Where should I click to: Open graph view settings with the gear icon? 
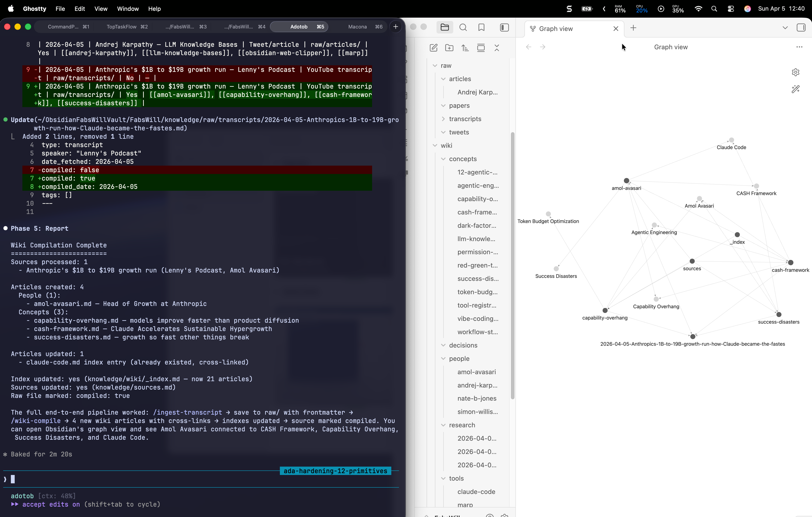pos(796,72)
